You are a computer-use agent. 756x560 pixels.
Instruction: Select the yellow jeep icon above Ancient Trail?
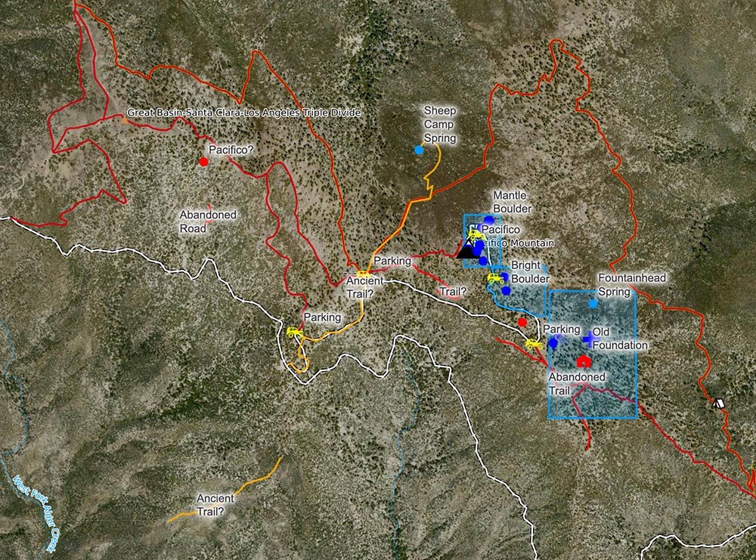tap(363, 274)
